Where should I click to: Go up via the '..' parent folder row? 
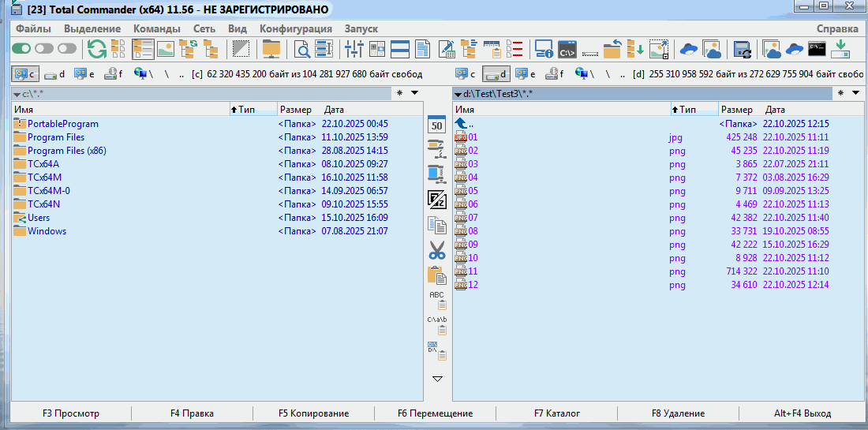(657, 124)
